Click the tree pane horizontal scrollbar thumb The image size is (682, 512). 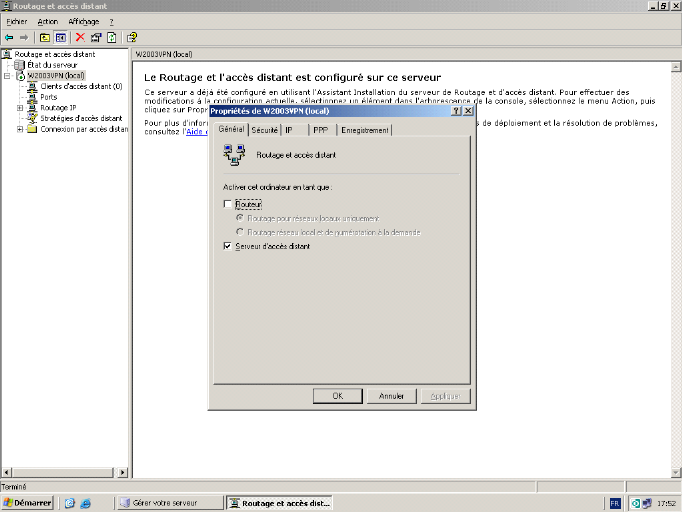coord(62,472)
